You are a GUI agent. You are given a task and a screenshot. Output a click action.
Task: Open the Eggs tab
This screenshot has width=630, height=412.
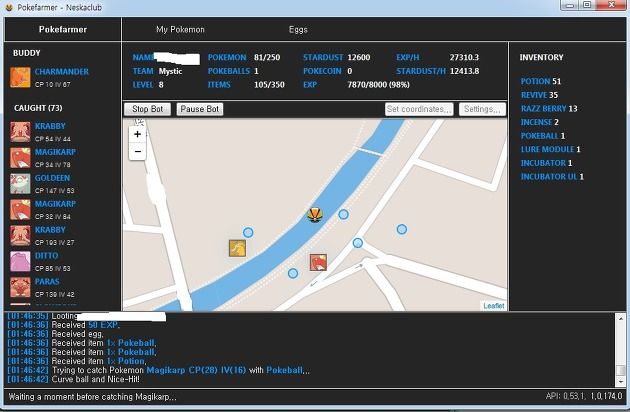298,29
